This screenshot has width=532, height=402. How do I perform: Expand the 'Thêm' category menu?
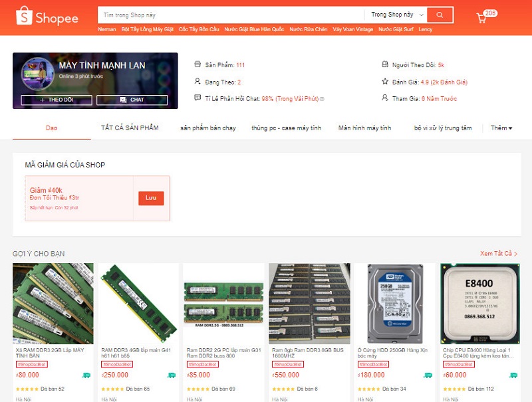click(501, 128)
